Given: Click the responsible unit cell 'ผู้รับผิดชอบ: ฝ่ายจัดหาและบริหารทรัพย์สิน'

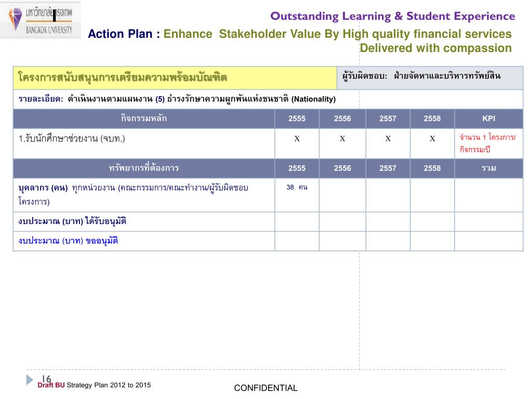Looking at the screenshot, I should 430,78.
